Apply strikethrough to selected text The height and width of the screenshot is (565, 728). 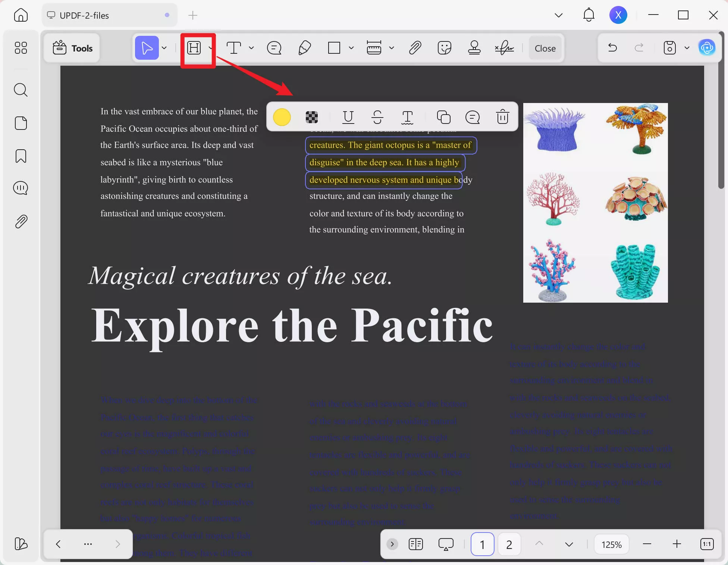(x=377, y=117)
